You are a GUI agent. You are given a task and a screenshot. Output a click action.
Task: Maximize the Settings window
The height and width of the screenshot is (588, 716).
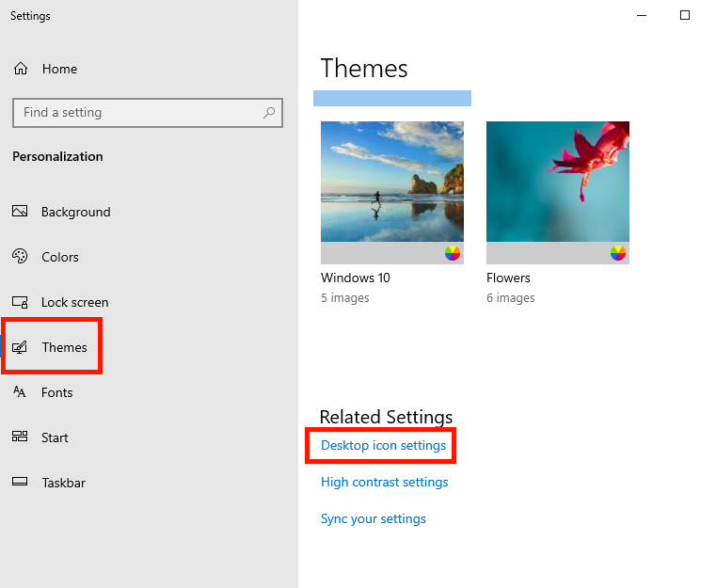[685, 15]
